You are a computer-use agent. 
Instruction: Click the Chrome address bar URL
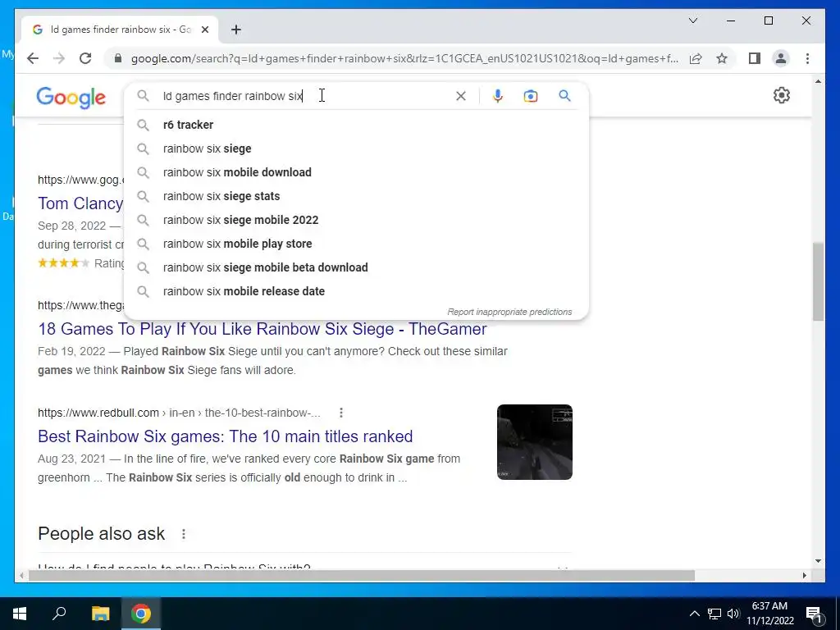[404, 58]
